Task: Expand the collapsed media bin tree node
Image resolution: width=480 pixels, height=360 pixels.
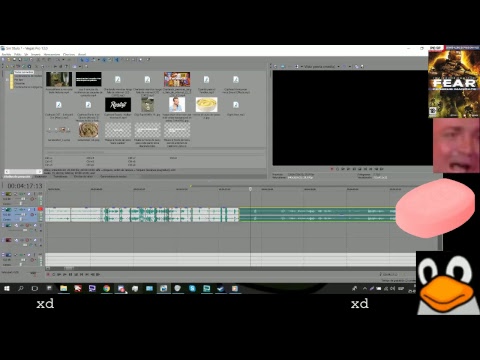Action: click(7, 80)
